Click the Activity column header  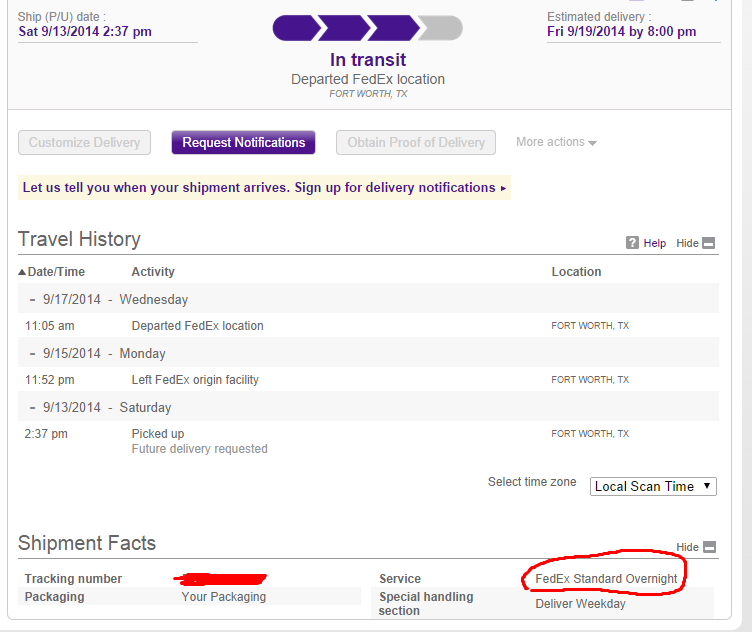point(153,272)
